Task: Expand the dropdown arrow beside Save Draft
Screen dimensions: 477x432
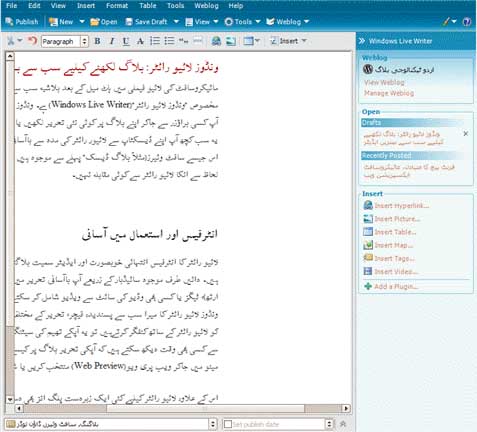Action: coord(176,22)
